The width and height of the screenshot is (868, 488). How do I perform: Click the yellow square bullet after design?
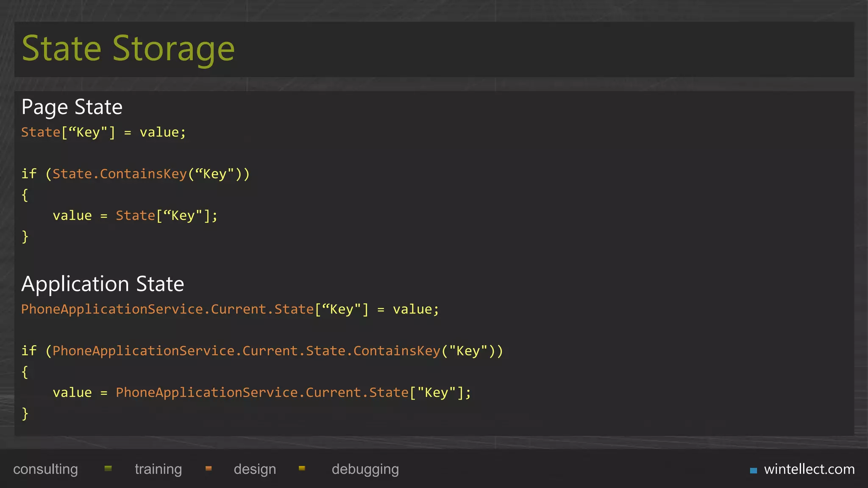pyautogui.click(x=302, y=469)
